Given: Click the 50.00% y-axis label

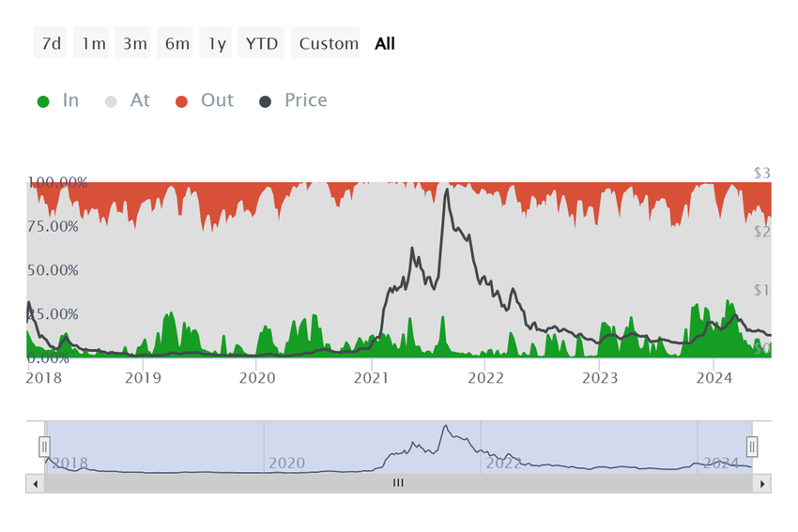Looking at the screenshot, I should pos(53,270).
